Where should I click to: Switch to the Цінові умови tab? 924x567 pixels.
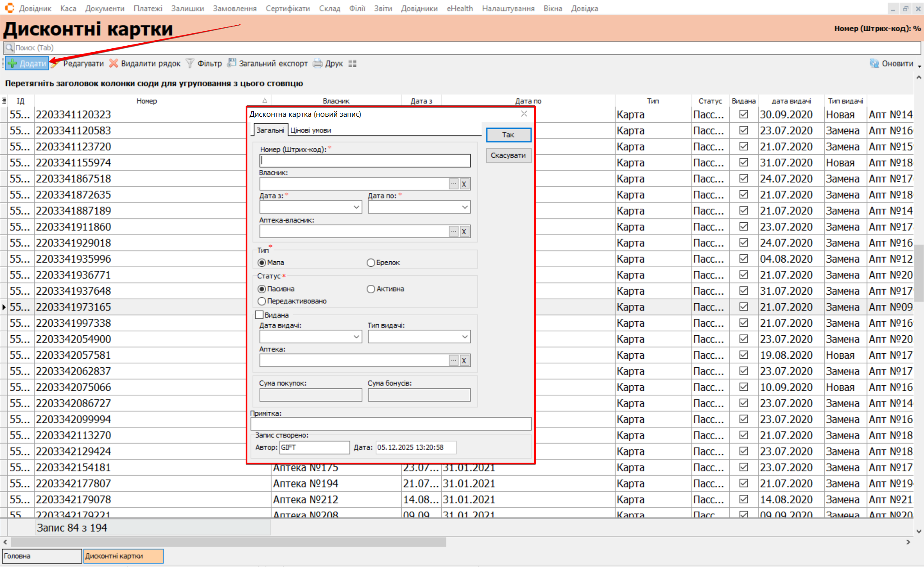pyautogui.click(x=311, y=130)
